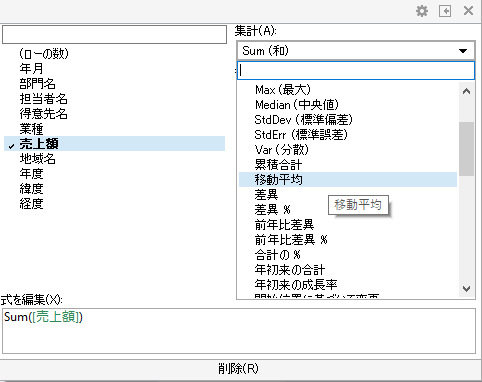The height and width of the screenshot is (382, 482).
Task: Click the column search field above the list
Action: 114,34
